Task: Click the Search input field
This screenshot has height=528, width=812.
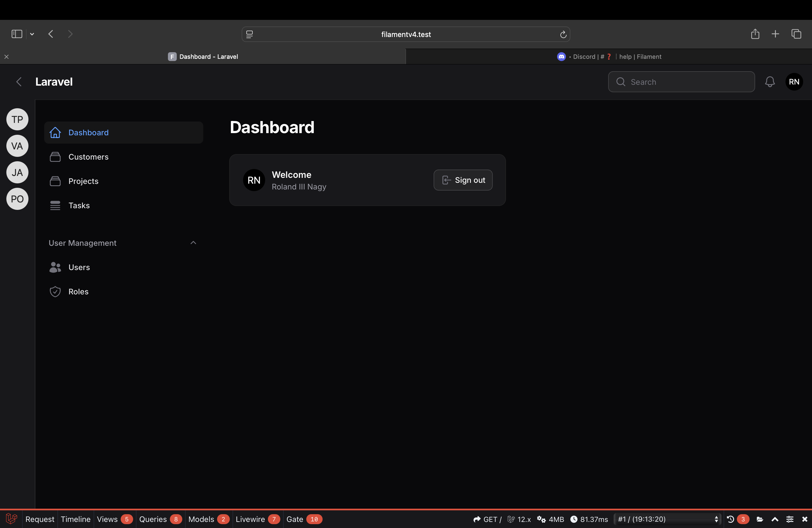Action: pos(686,82)
